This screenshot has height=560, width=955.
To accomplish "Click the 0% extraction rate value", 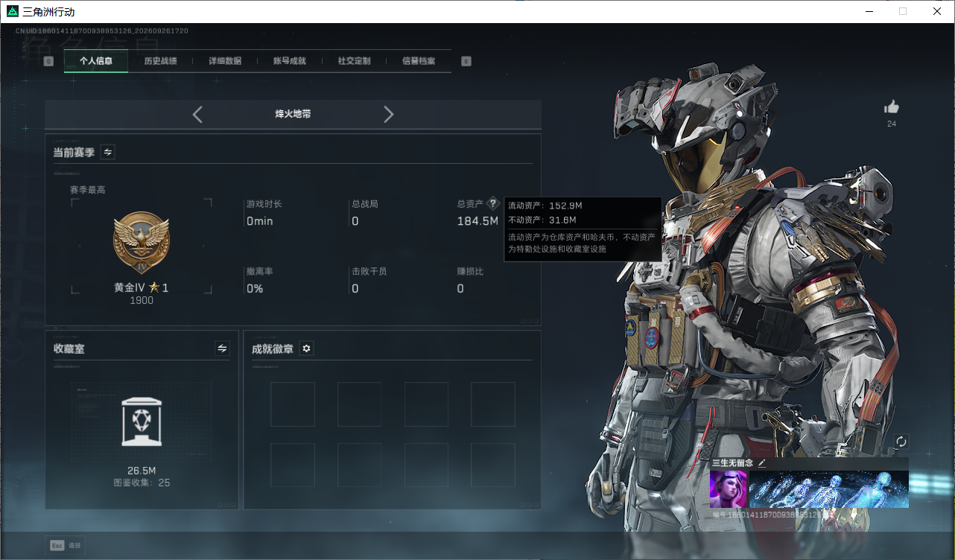I will (x=255, y=289).
